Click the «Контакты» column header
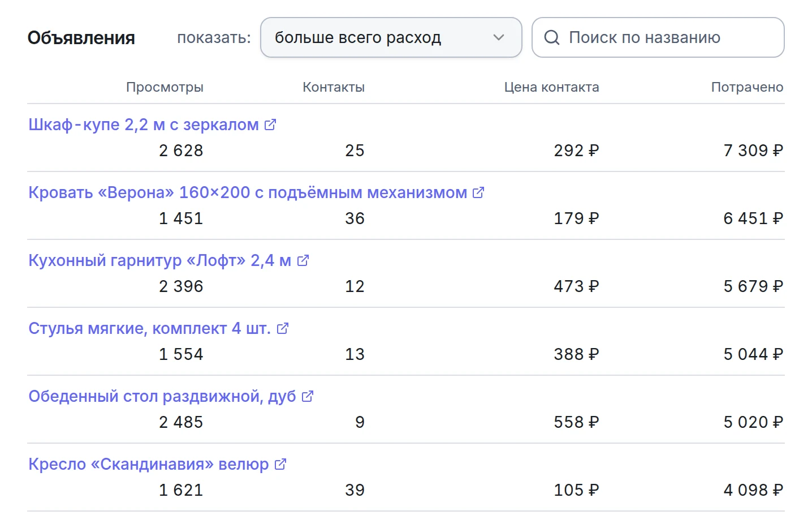This screenshot has height=515, width=812. (x=334, y=87)
